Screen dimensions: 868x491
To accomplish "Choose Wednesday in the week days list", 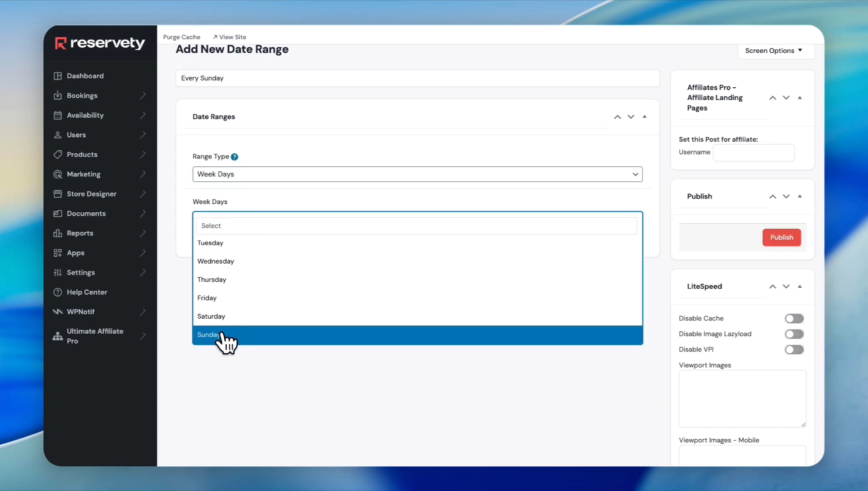I will coord(216,261).
